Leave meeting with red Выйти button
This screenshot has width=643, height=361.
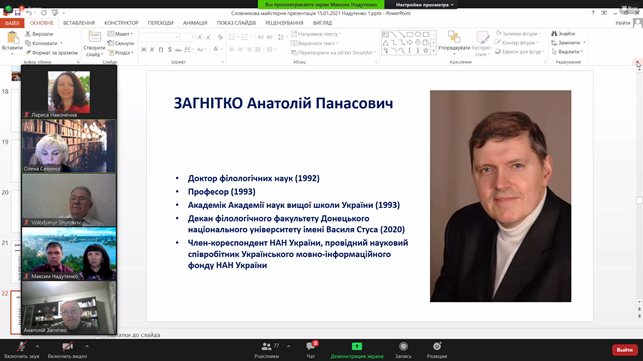625,350
